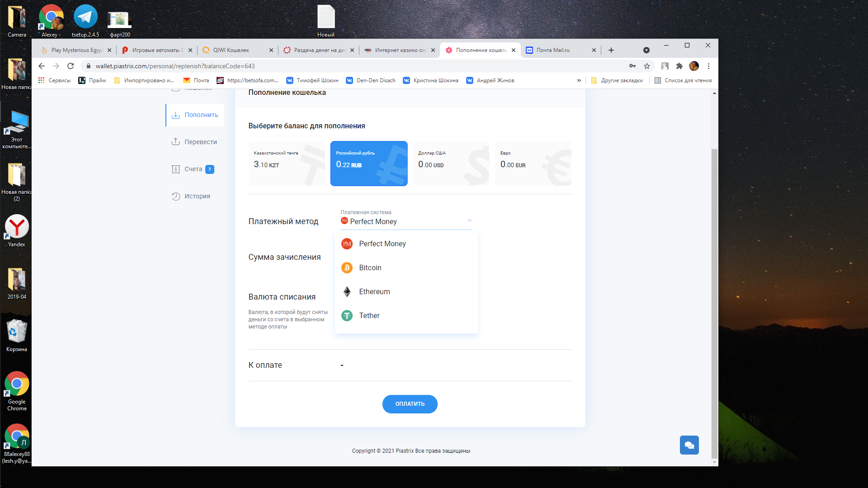Select US dollar balance card
The width and height of the screenshot is (868, 488).
451,164
